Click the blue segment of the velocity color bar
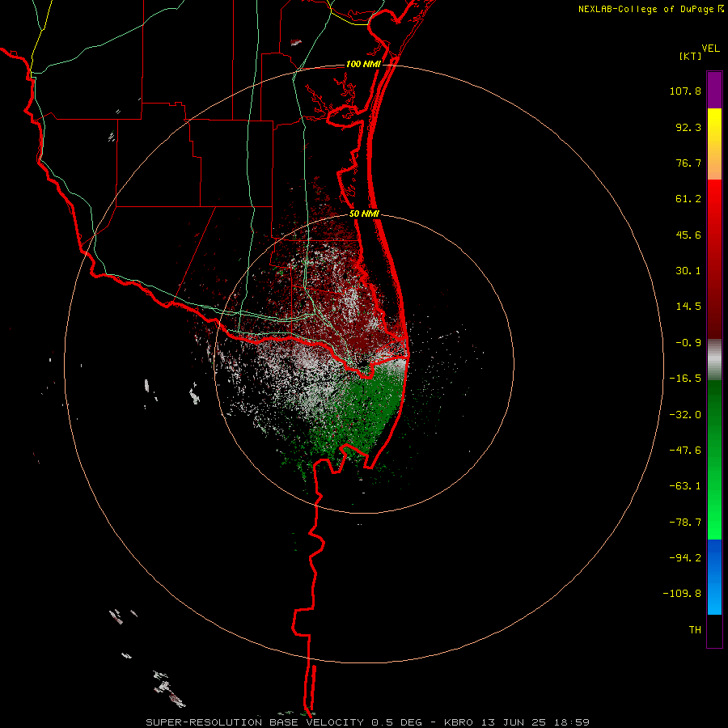728x728 pixels. (714, 577)
